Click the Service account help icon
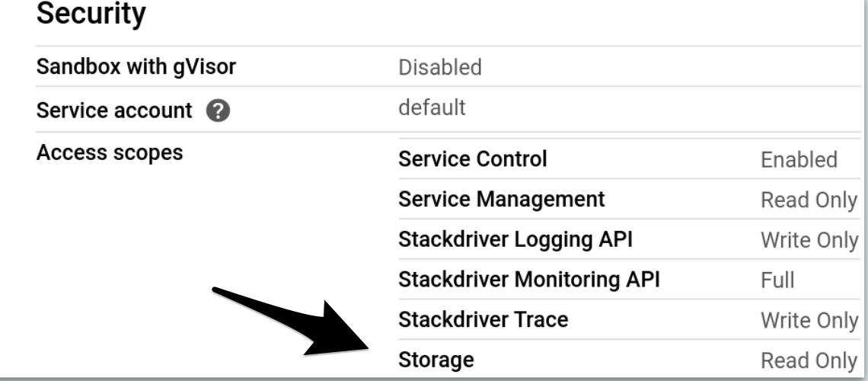This screenshot has width=868, height=381. [219, 111]
